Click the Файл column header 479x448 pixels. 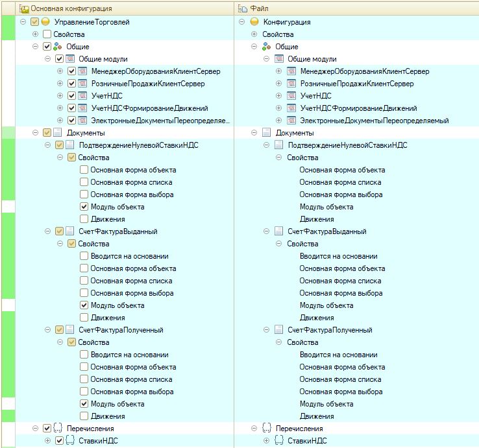tap(357, 8)
